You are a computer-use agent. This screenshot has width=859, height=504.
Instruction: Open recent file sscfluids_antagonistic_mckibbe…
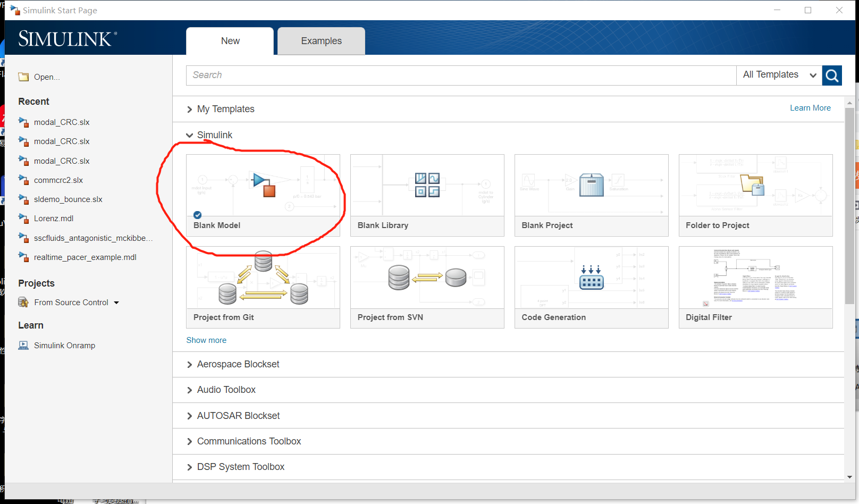point(94,238)
